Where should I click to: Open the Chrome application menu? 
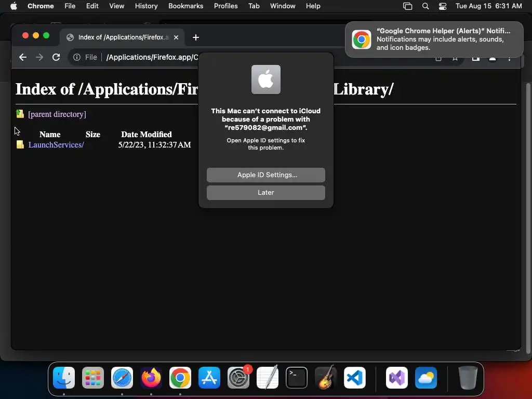pos(41,6)
